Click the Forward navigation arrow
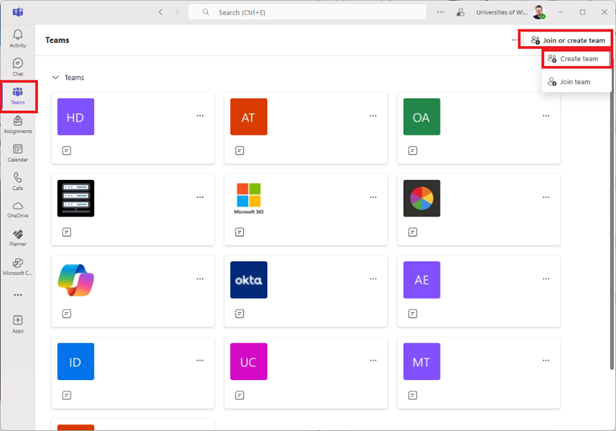Screen dimensions: 616x431 tap(177, 12)
